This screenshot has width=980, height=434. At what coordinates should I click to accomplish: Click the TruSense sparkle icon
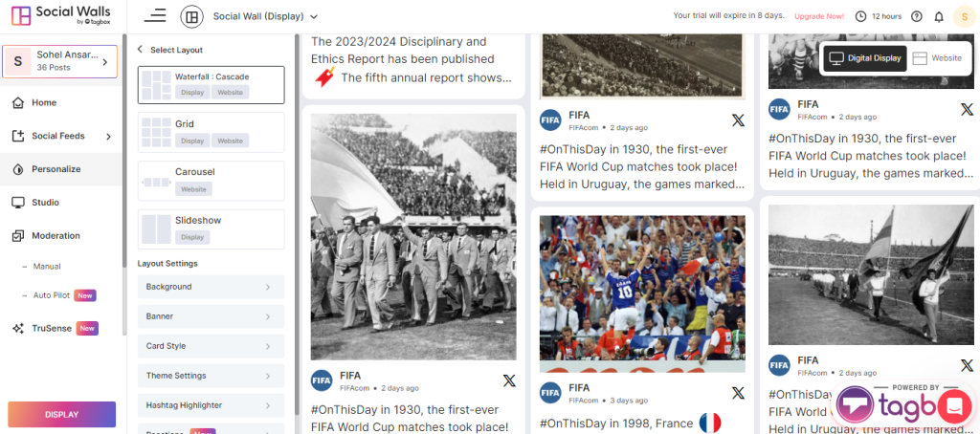[18, 329]
